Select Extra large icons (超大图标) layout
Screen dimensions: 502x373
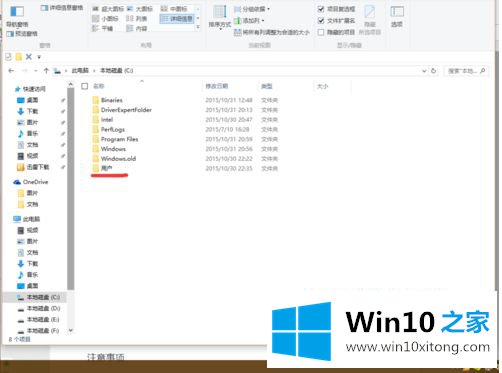108,9
